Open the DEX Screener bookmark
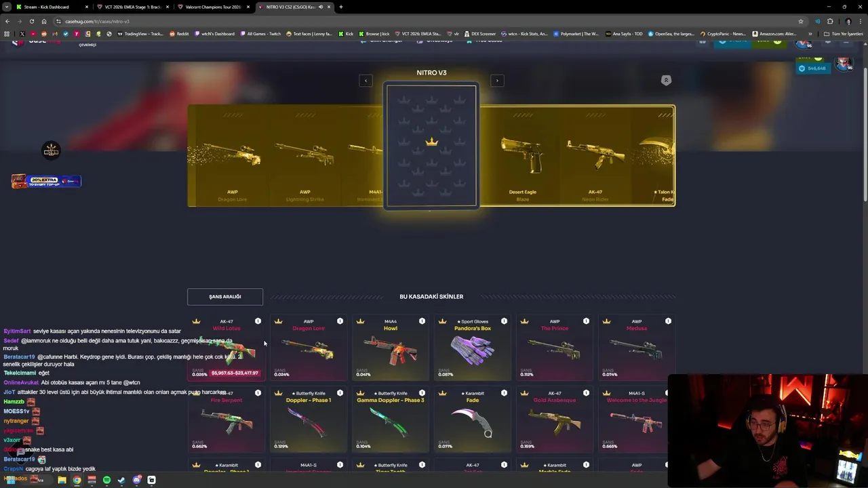Viewport: 868px width, 488px height. click(x=480, y=33)
